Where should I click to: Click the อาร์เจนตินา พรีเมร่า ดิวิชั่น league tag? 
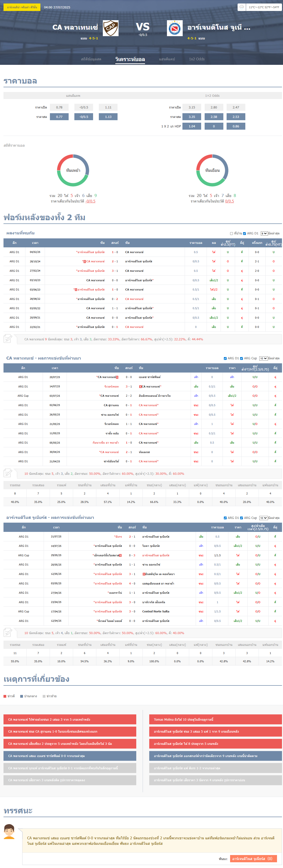tap(22, 7)
